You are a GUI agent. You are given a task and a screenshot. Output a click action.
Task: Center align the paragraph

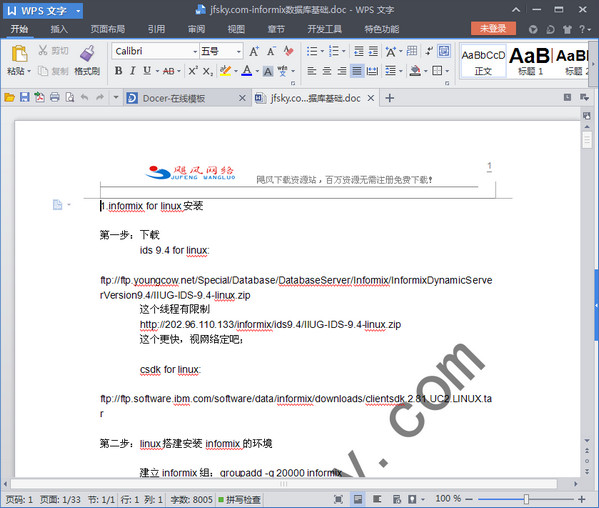(x=327, y=71)
